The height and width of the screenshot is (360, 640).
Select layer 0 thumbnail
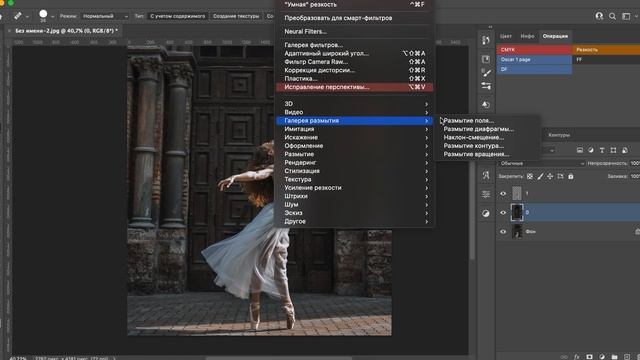click(x=517, y=213)
